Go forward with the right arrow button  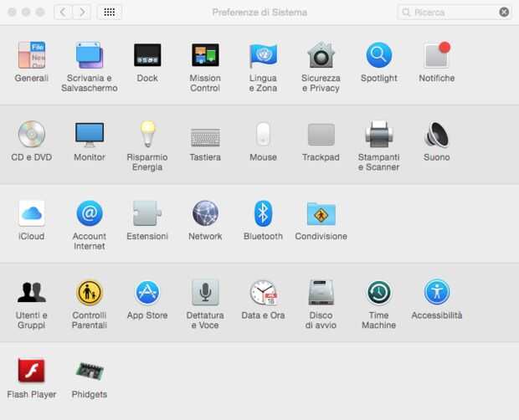[82, 13]
